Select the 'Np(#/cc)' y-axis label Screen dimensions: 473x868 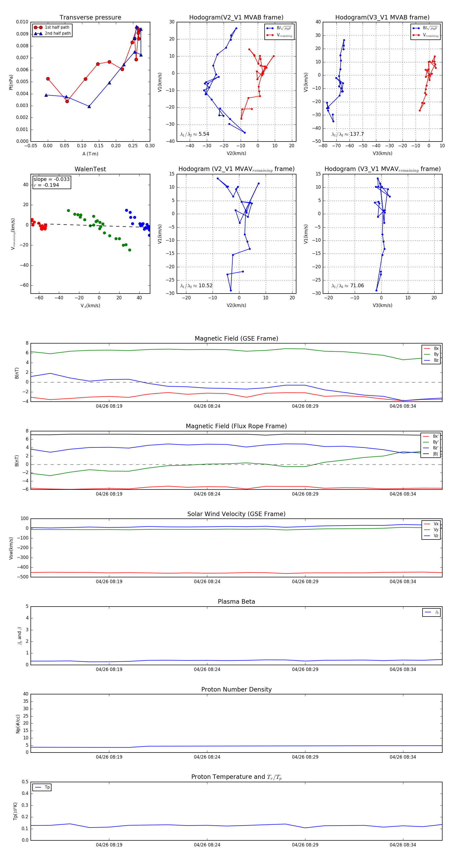click(x=18, y=724)
